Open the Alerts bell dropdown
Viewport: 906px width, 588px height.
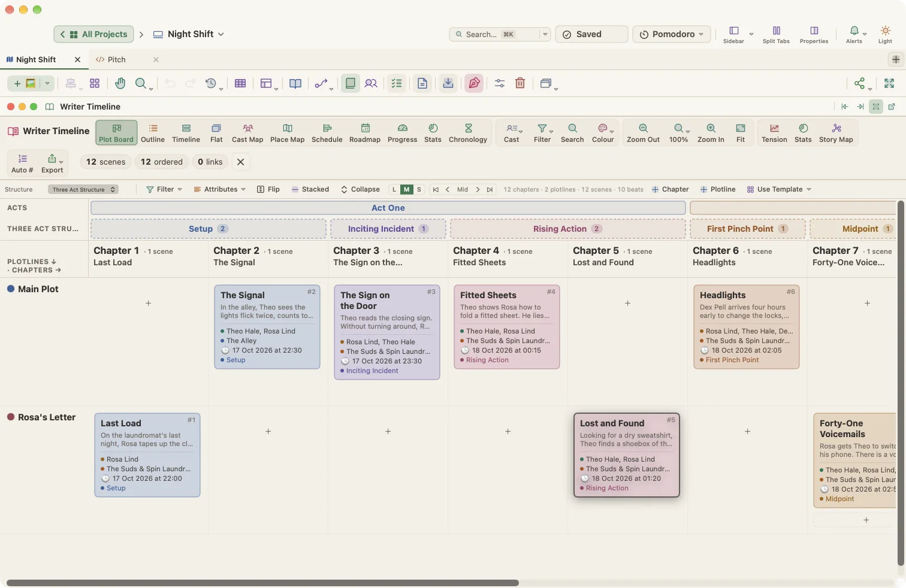click(855, 35)
